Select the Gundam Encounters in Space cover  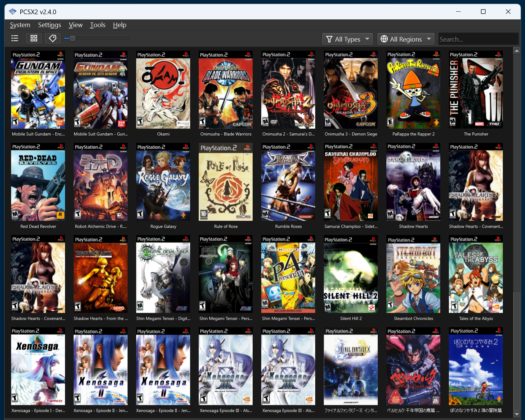[38, 90]
